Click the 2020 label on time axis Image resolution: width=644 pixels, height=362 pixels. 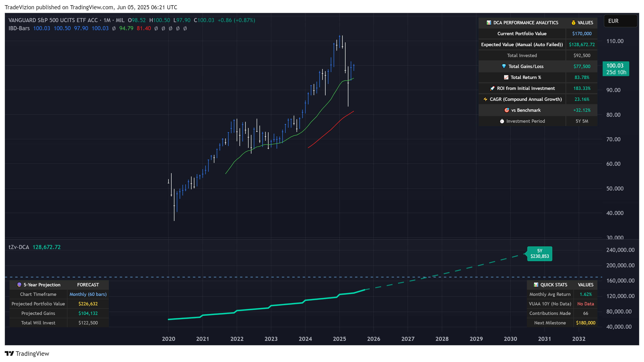pos(168,339)
